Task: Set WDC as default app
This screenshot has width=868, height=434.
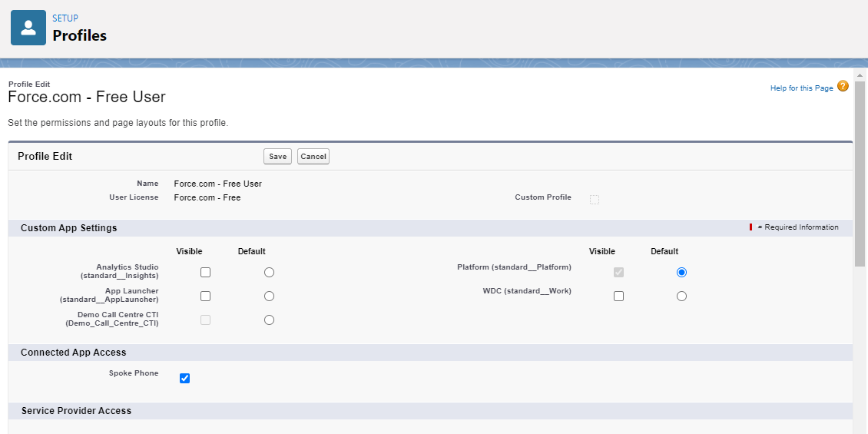Action: click(681, 297)
